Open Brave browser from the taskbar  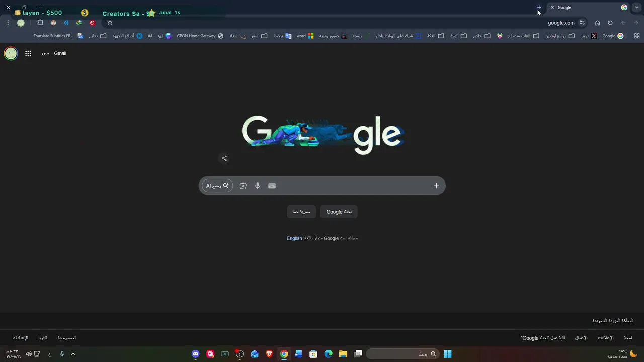269,354
